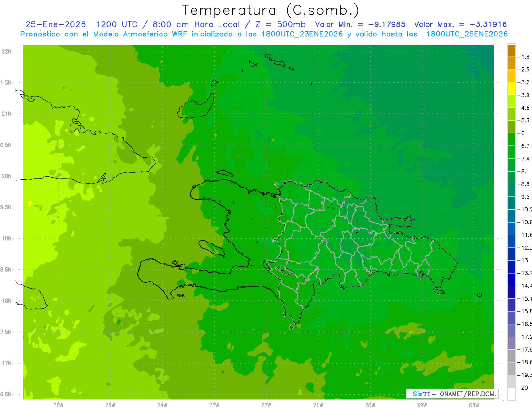Select the 'Z = 500mb' level text

pos(280,24)
